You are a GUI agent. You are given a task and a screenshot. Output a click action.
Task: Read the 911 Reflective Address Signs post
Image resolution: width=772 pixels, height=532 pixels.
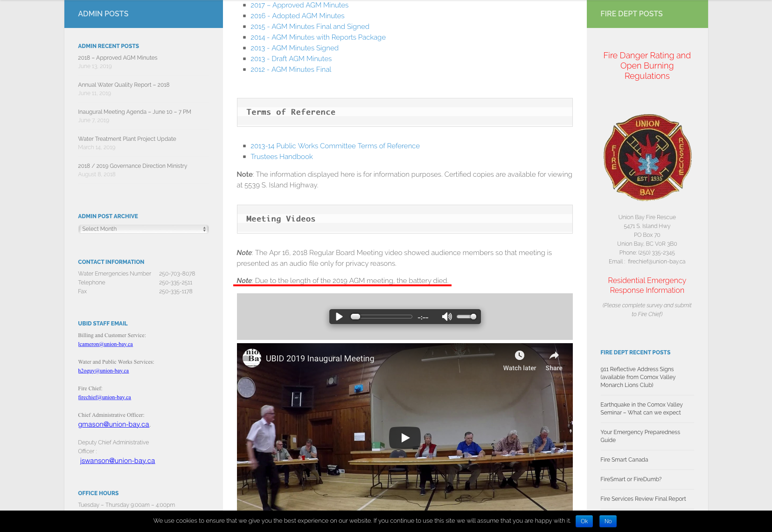pos(637,377)
